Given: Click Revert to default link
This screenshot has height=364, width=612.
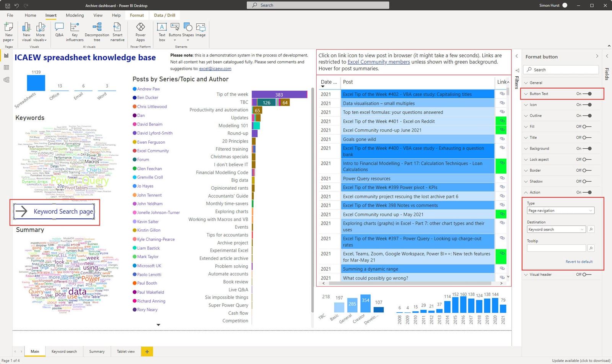Looking at the screenshot, I should click(579, 262).
